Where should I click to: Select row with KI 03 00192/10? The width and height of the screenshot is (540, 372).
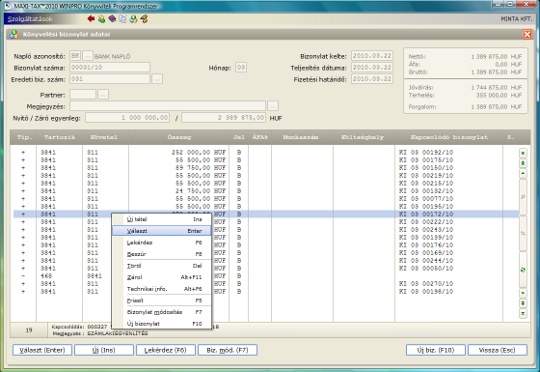tap(266, 152)
